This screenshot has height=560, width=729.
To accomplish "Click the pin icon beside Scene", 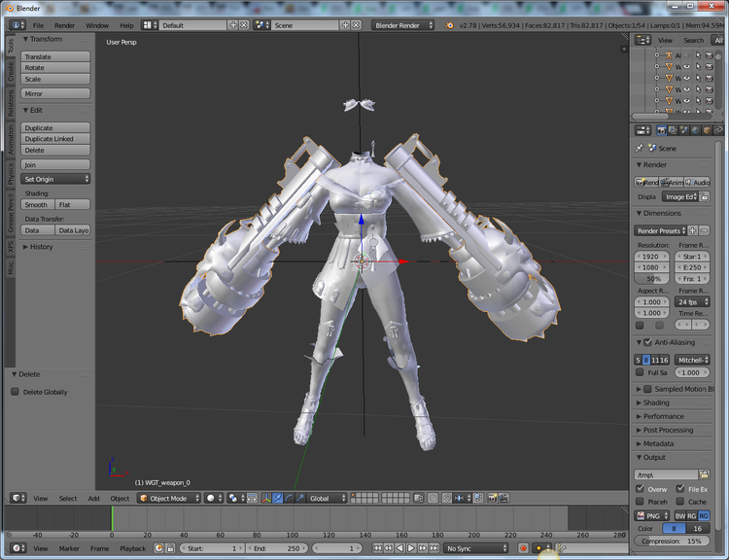I will click(x=640, y=149).
